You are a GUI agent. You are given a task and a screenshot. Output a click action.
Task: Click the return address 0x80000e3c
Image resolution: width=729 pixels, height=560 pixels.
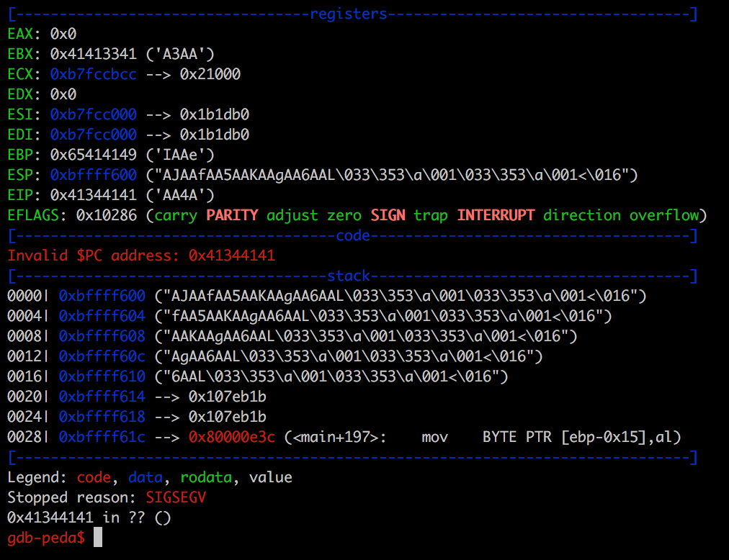232,437
